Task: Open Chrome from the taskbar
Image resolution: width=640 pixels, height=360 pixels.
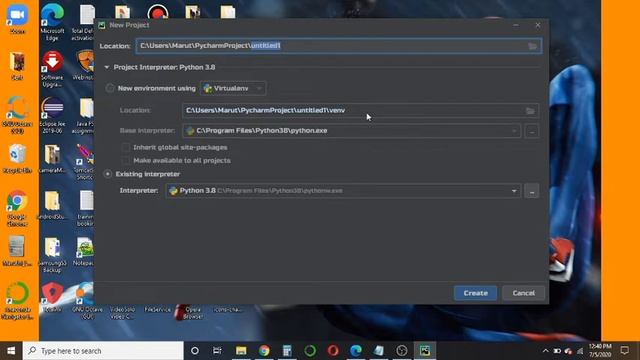Action: [x=264, y=351]
